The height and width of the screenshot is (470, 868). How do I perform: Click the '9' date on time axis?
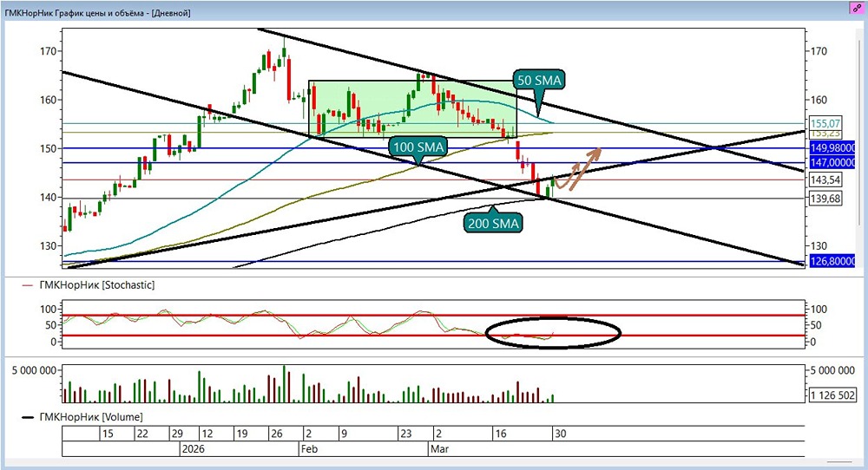click(x=344, y=434)
